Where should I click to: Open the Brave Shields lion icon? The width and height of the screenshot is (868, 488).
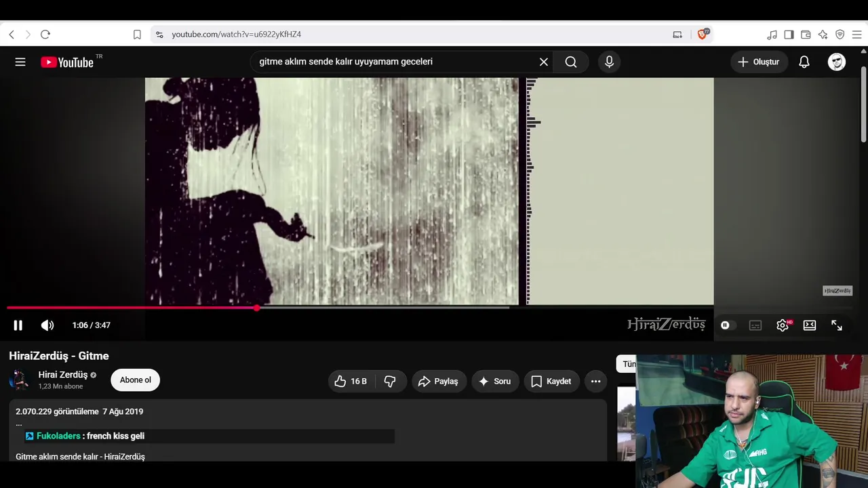coord(703,34)
